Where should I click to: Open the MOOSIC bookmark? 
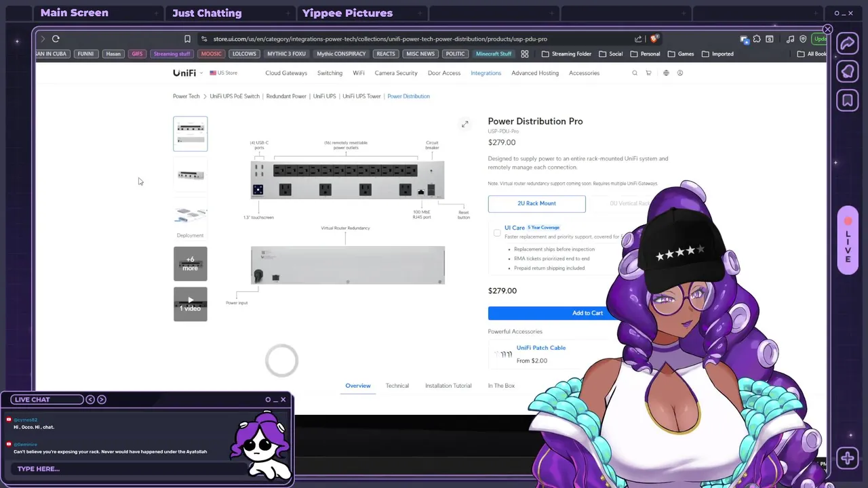click(211, 54)
